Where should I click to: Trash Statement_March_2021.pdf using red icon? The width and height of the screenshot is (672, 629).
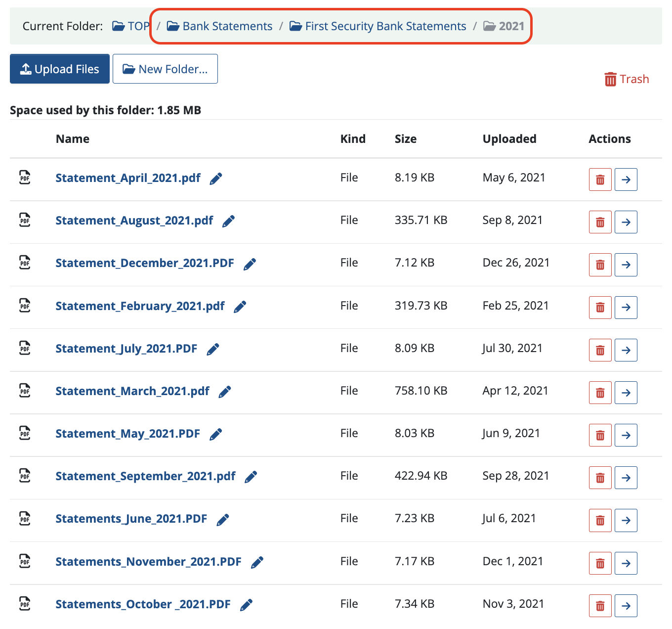click(x=600, y=393)
